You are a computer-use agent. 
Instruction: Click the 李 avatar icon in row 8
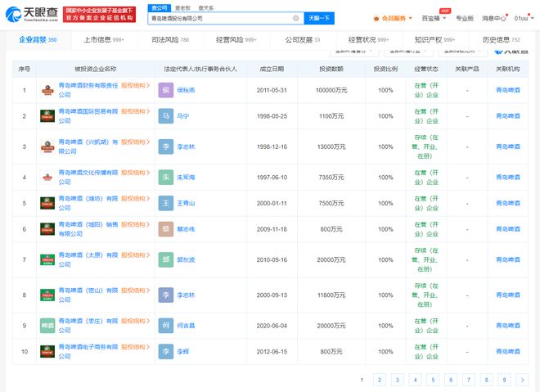(x=166, y=295)
